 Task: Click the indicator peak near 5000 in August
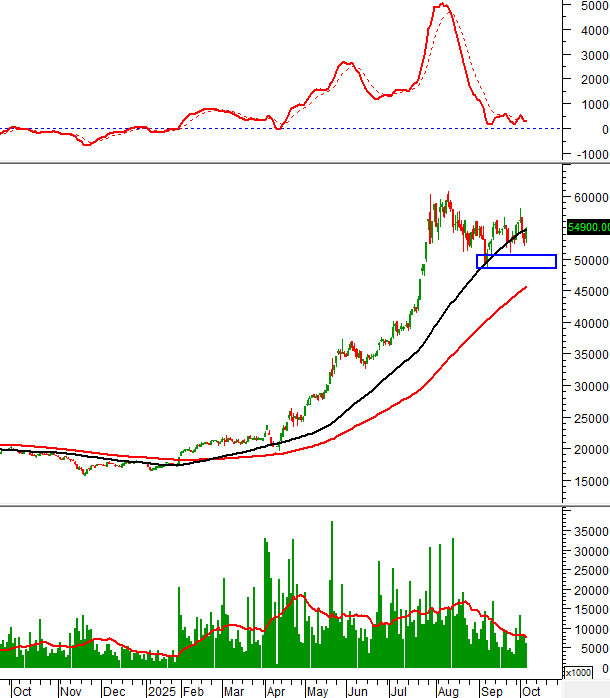pos(443,6)
